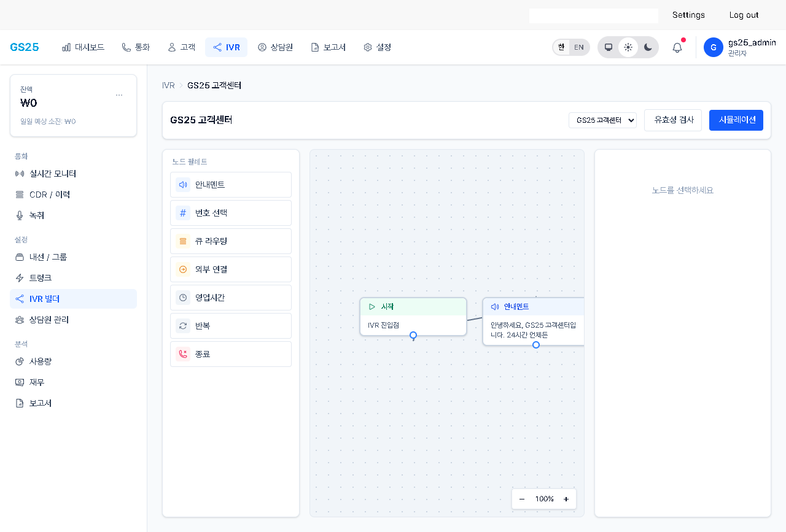Click the 영업시간 clock icon
Screen dimensions: 786x532
(x=182, y=298)
